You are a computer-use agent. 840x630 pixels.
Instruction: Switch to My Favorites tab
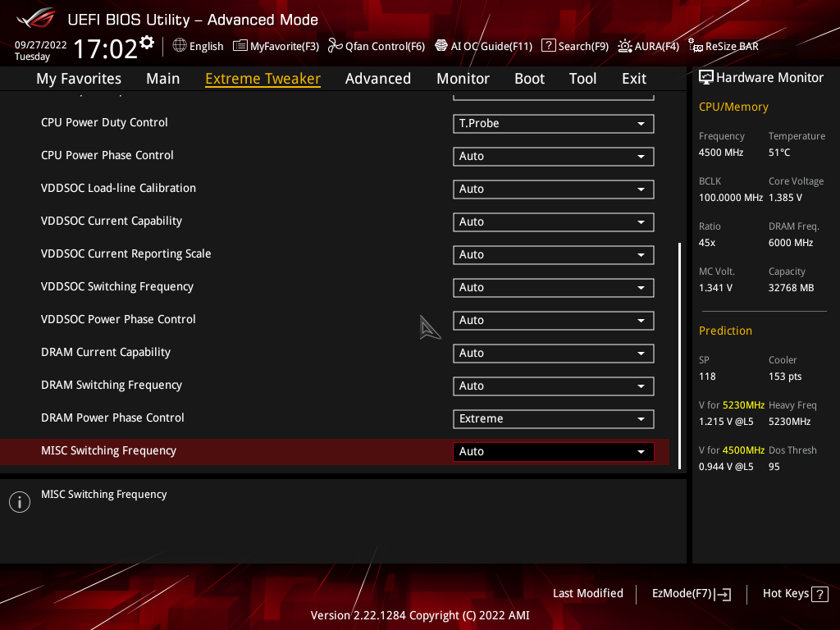[x=79, y=79]
